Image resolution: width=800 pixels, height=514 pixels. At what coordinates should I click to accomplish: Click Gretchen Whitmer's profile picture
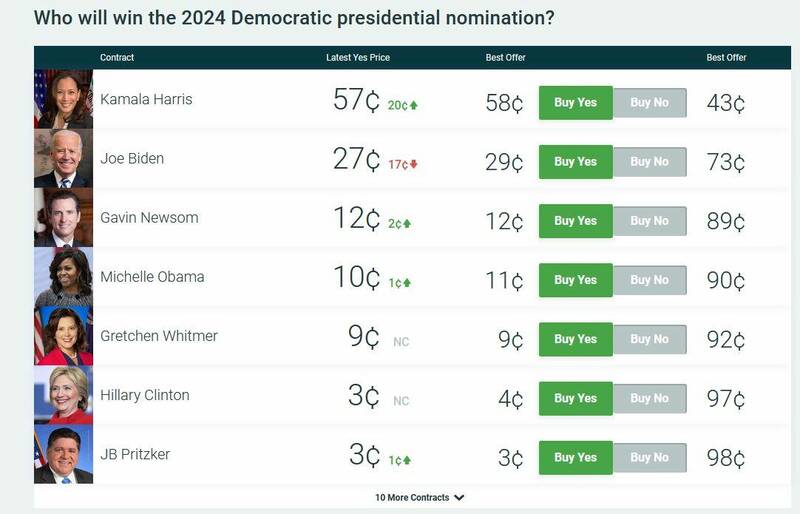63,336
